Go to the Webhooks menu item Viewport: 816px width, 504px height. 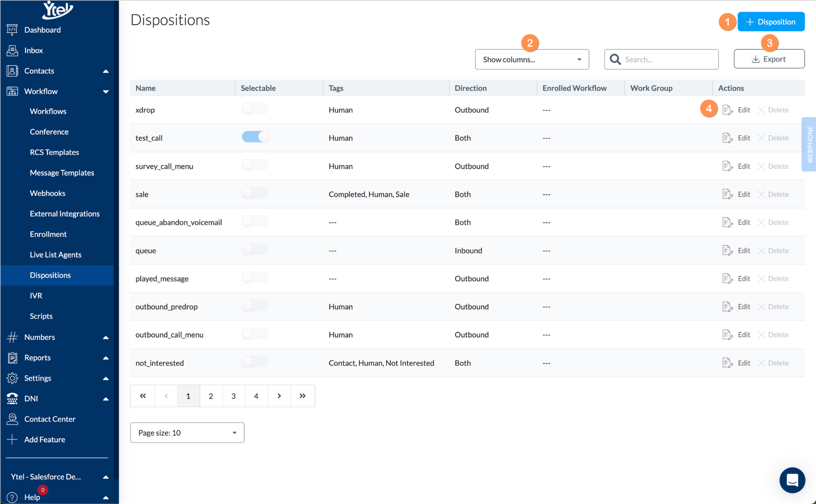coord(47,193)
